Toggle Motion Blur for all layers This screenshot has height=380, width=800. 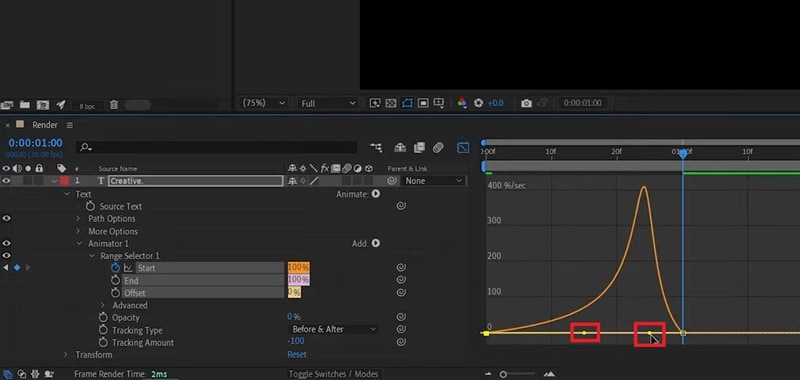coord(438,147)
